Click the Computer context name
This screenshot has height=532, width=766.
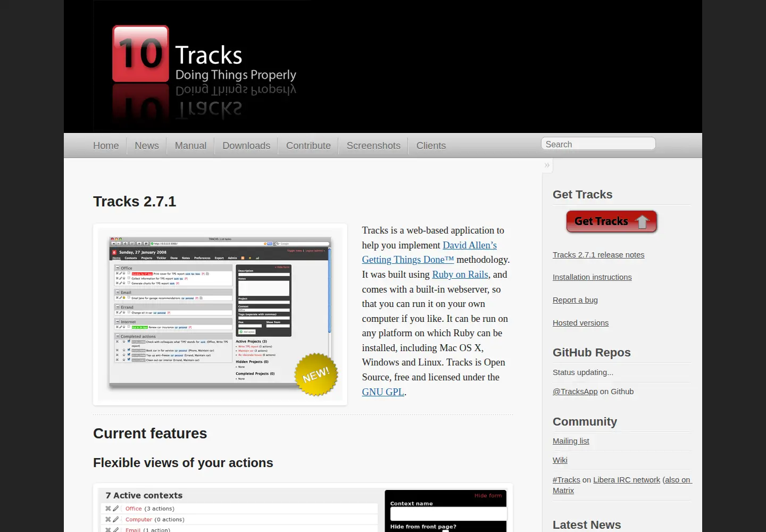click(139, 519)
